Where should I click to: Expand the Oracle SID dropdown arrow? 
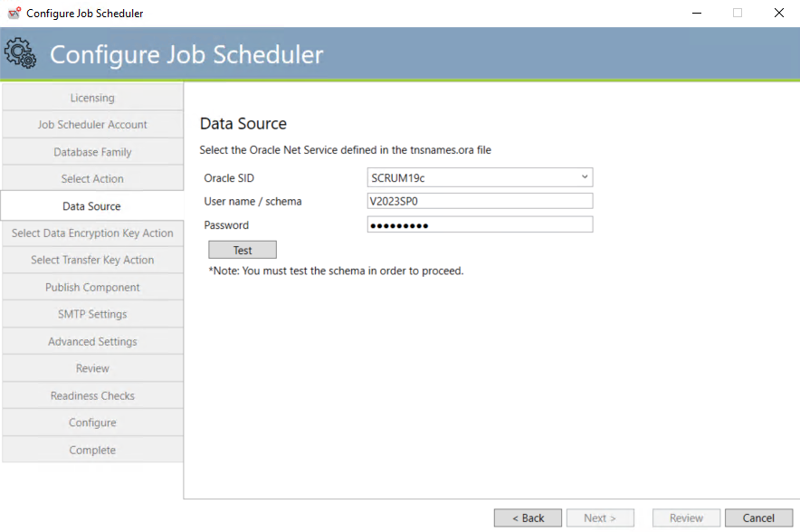point(585,177)
